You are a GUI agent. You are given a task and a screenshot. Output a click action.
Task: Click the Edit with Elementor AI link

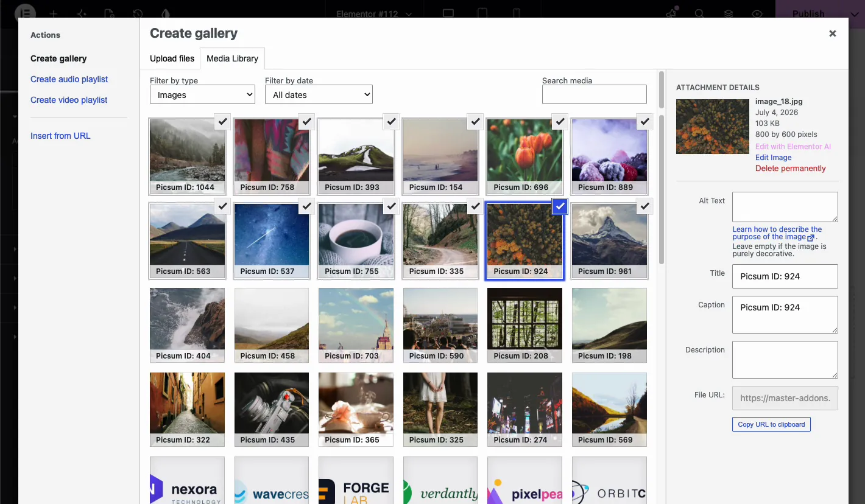[793, 147]
